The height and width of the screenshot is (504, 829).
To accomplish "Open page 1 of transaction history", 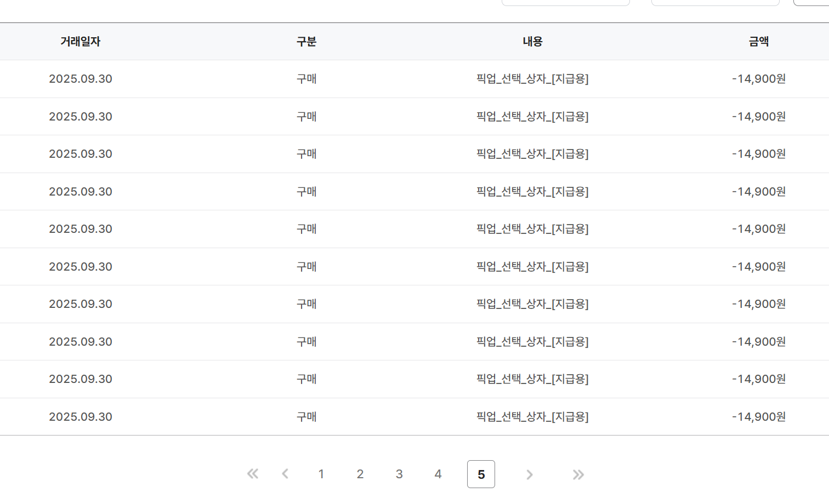I will (x=321, y=474).
